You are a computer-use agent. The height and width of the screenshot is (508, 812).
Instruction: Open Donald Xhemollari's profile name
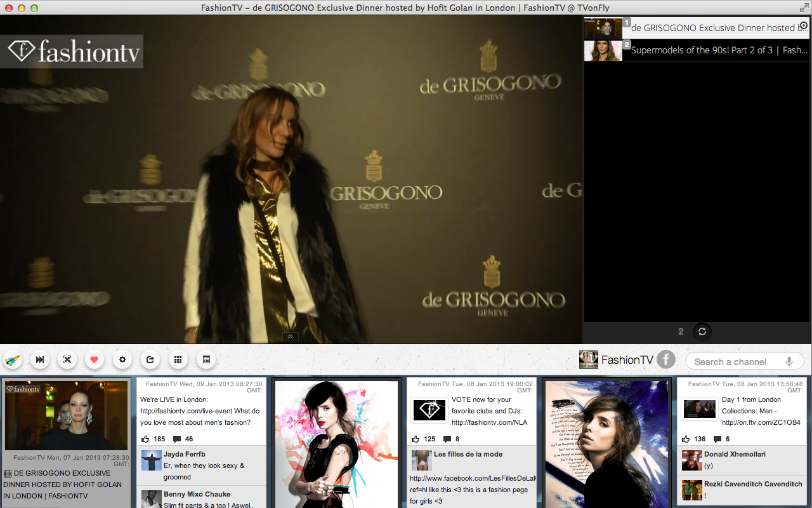(735, 454)
